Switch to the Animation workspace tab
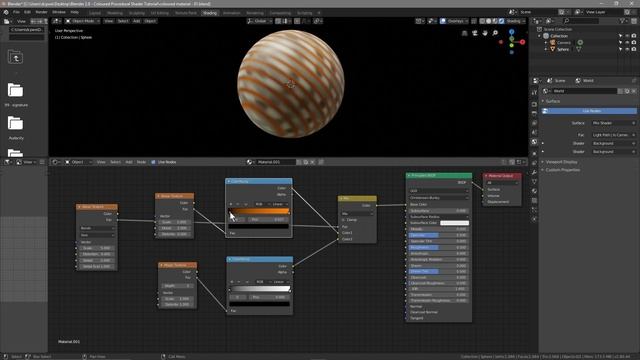The width and height of the screenshot is (640, 360). pos(231,13)
